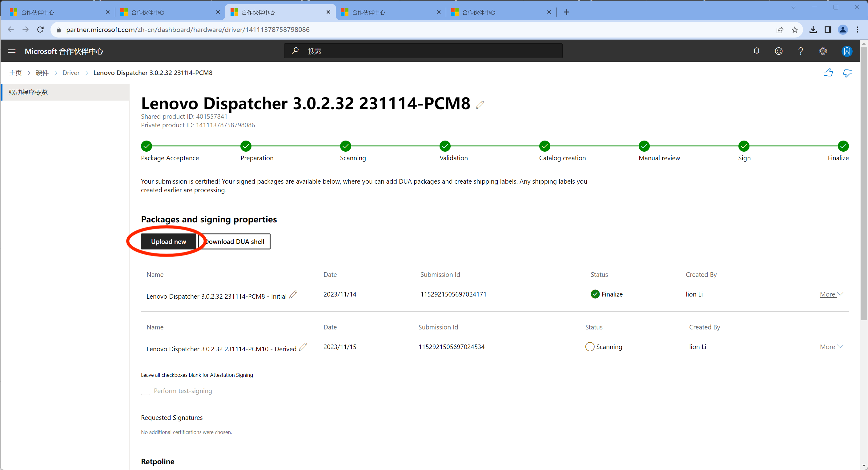Viewport: 868px width, 470px height.
Task: Expand More for the PCM8 Initial row
Action: tap(831, 294)
